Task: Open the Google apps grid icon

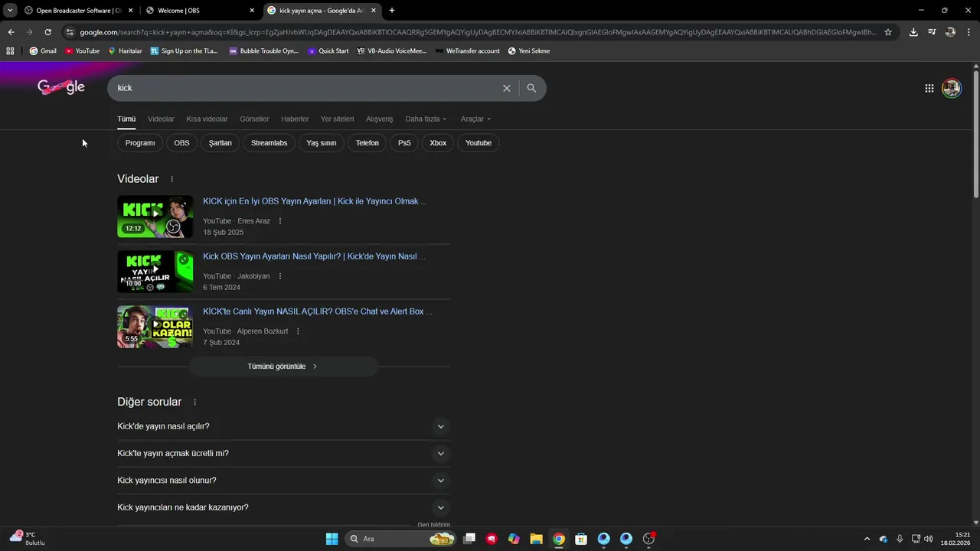Action: click(929, 88)
